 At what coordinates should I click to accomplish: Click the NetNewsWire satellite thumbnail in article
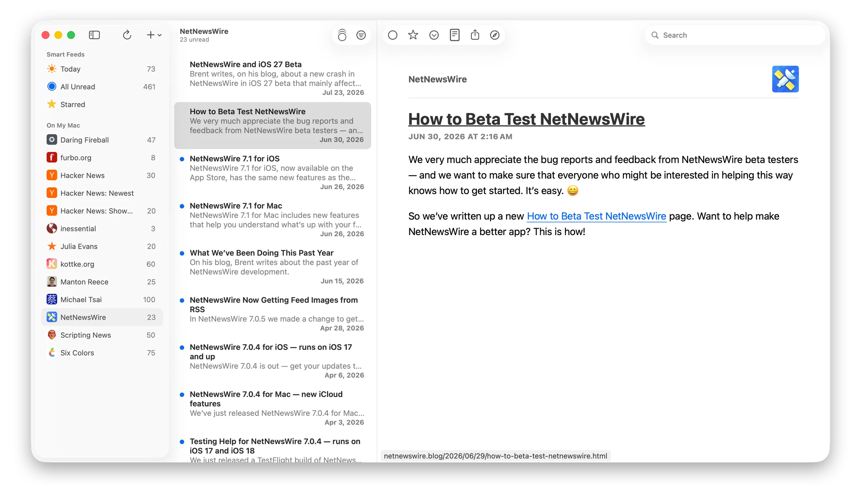click(785, 79)
